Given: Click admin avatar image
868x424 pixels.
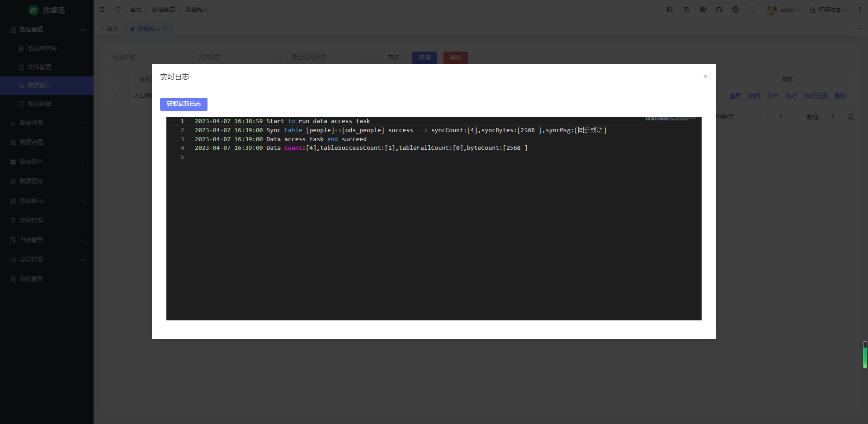Looking at the screenshot, I should tap(771, 10).
